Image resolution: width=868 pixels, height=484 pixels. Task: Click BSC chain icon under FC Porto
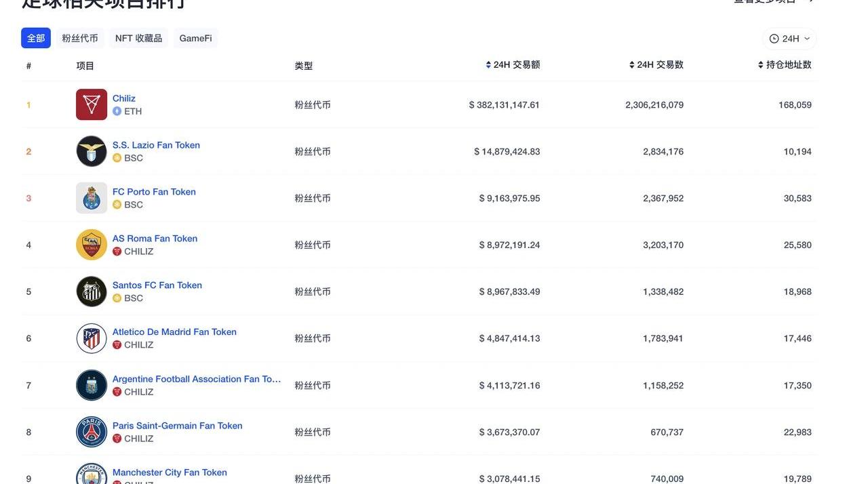(x=117, y=205)
